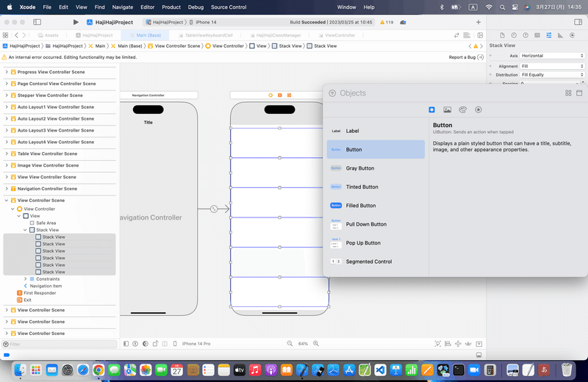588x382 pixels.
Task: Select Gray Button in the Objects list
Action: click(x=376, y=168)
